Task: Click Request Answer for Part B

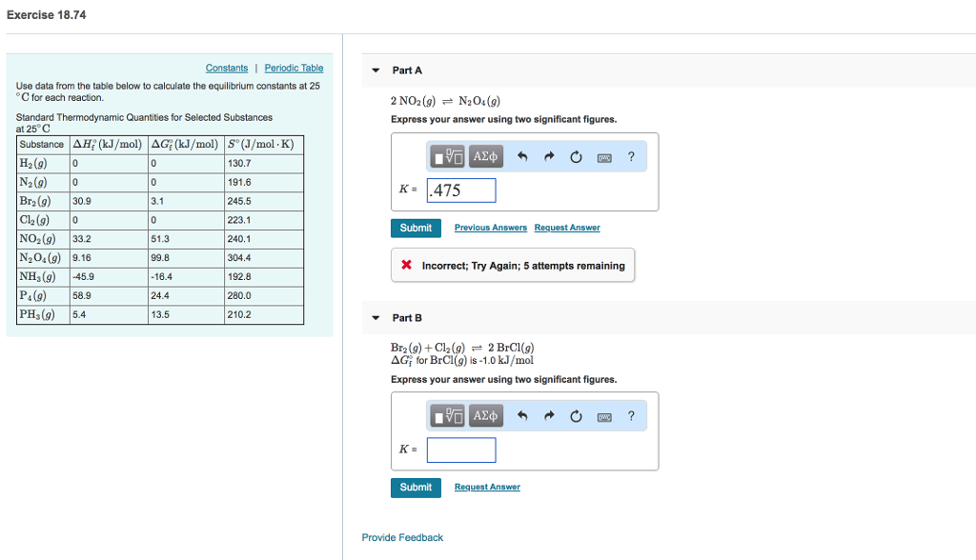Action: click(x=487, y=487)
